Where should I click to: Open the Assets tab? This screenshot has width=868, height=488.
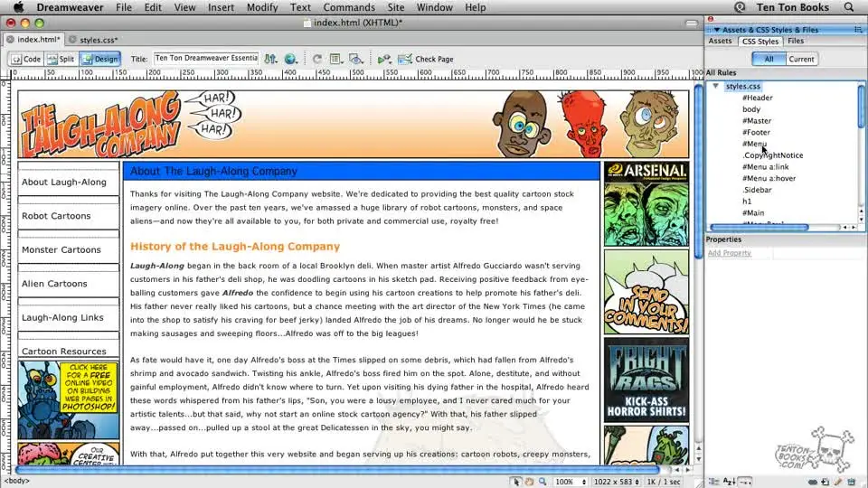pos(720,41)
